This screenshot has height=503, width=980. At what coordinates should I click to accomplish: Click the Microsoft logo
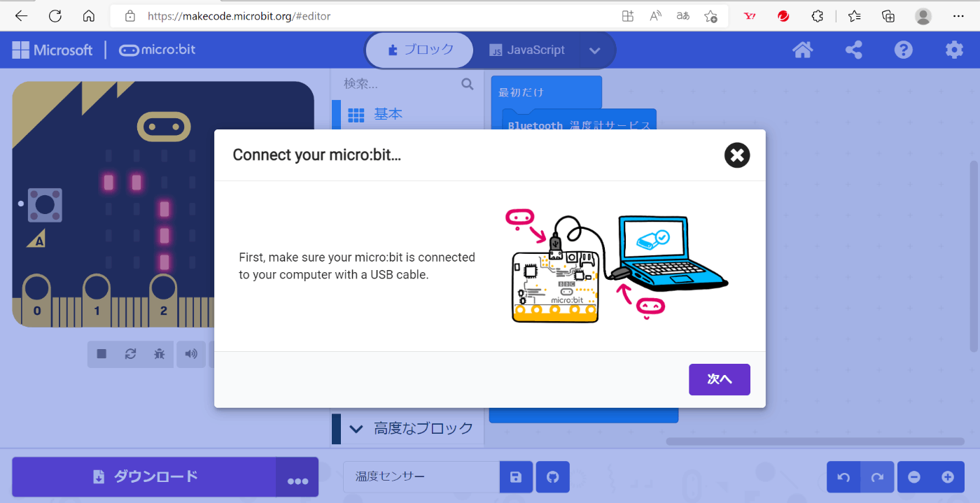52,50
